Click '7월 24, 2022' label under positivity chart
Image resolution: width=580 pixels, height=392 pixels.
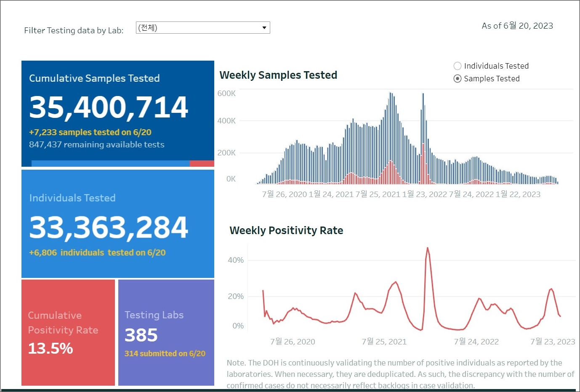tap(476, 341)
